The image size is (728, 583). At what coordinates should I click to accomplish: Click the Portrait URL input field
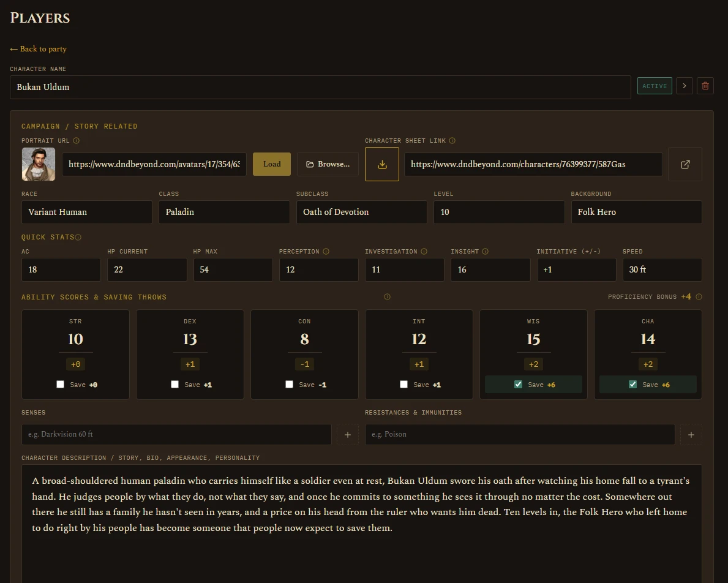point(154,165)
